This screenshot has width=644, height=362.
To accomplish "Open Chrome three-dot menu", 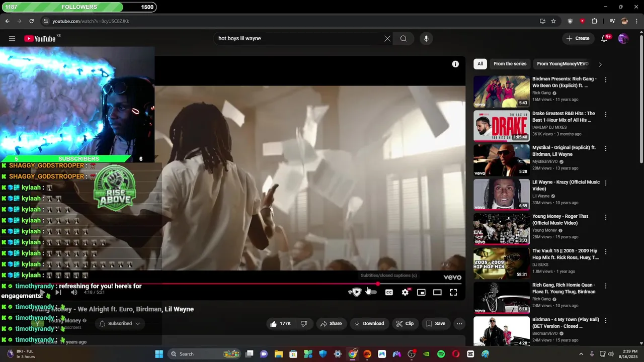I will [x=637, y=21].
